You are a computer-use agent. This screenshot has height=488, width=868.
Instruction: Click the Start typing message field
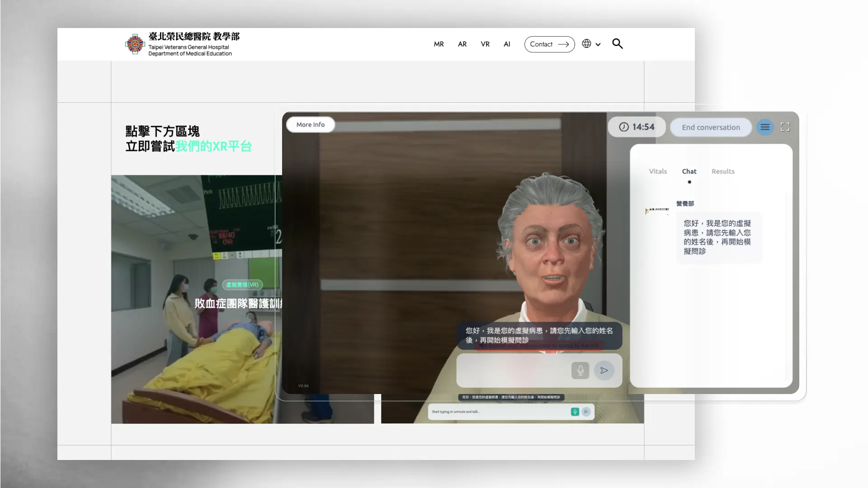(497, 412)
